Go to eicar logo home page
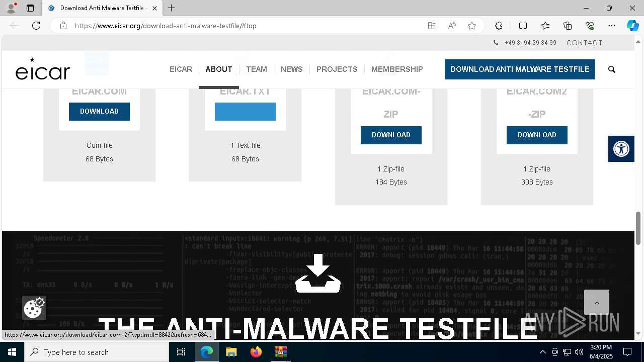 (x=43, y=69)
